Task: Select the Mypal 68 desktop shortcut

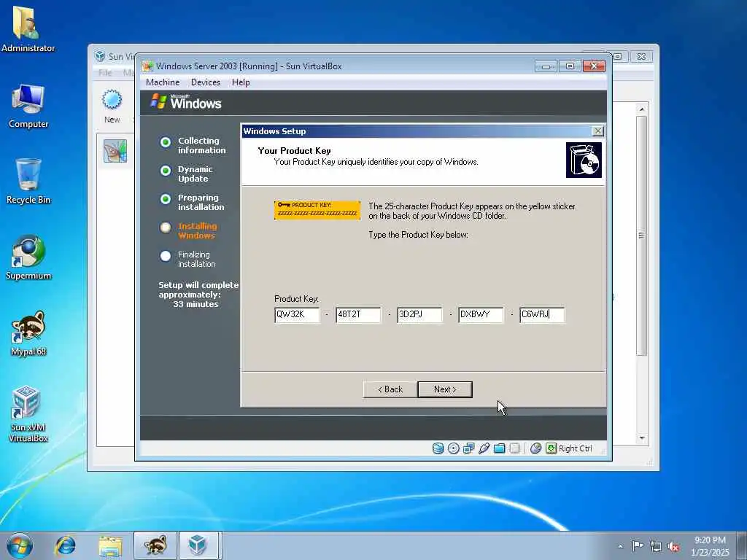Action: (x=28, y=333)
